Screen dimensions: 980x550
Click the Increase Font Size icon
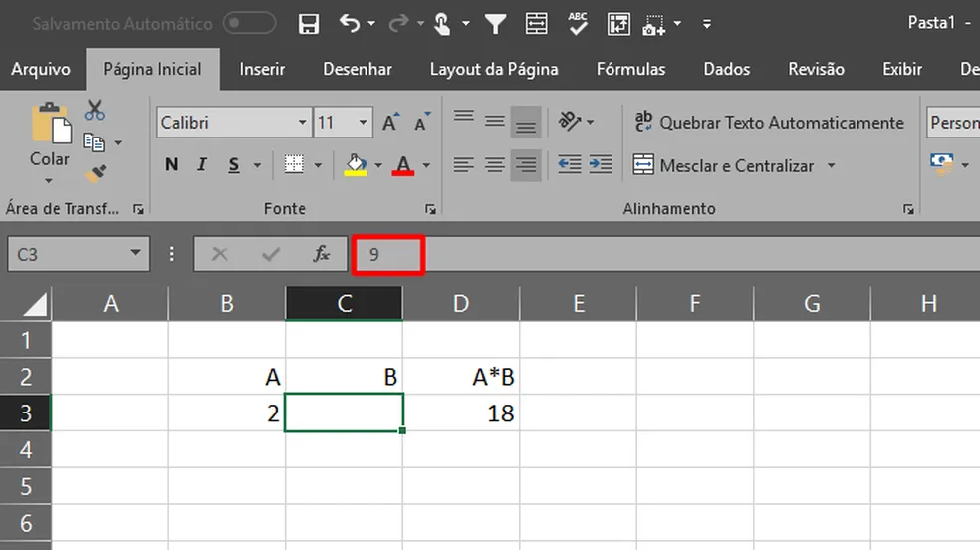click(x=391, y=122)
